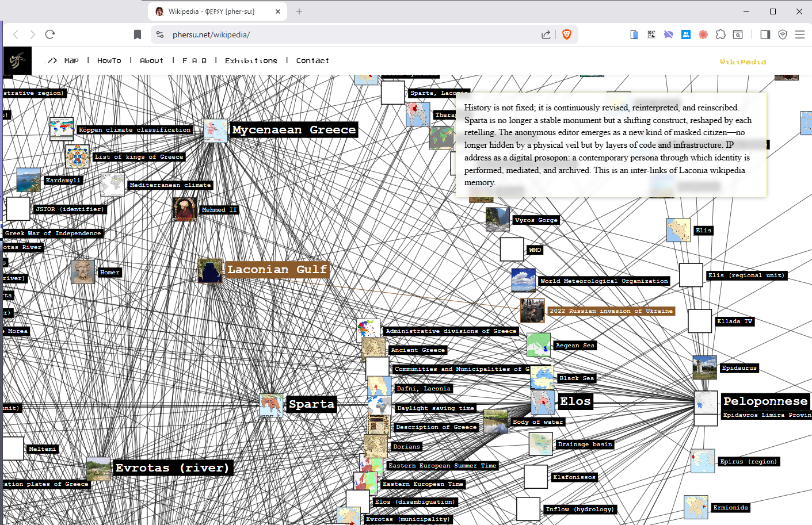Open the Brave Shields lion icon
The height and width of the screenshot is (525, 812).
tap(566, 35)
